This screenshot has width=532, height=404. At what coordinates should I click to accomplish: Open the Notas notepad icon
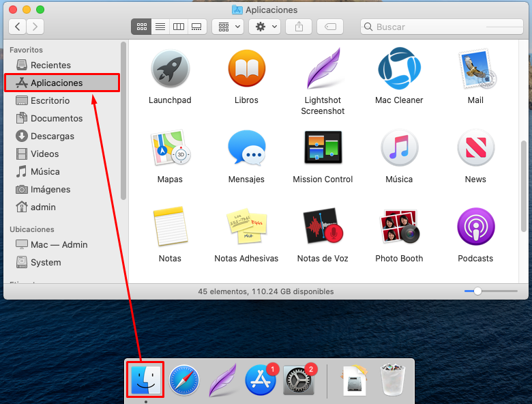[x=170, y=226]
